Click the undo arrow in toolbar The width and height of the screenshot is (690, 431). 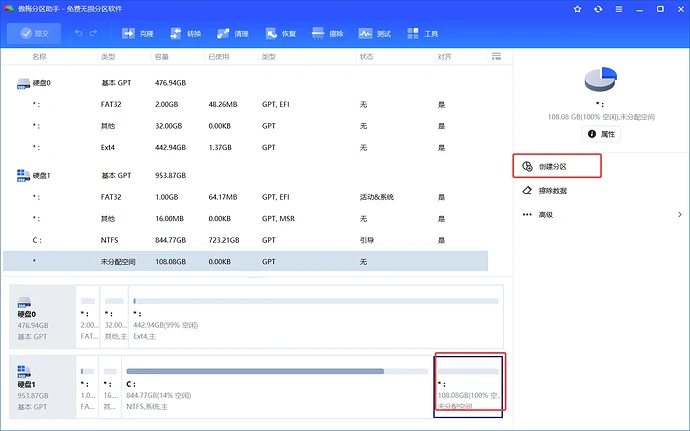[x=80, y=33]
